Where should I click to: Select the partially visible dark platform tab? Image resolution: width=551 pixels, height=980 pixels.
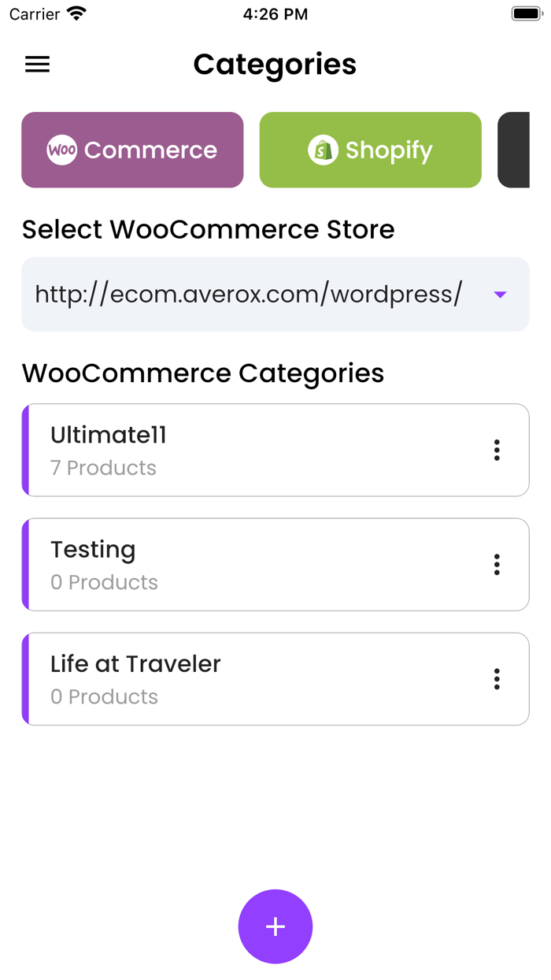pos(514,150)
